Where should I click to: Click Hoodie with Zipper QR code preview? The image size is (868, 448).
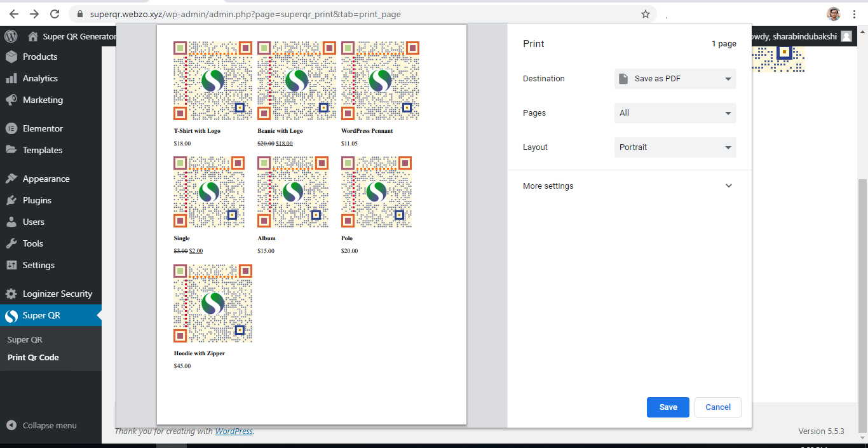(x=213, y=304)
